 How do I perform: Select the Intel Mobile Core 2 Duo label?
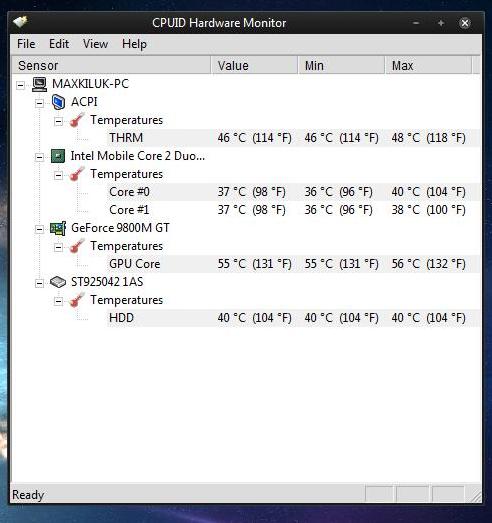click(138, 156)
